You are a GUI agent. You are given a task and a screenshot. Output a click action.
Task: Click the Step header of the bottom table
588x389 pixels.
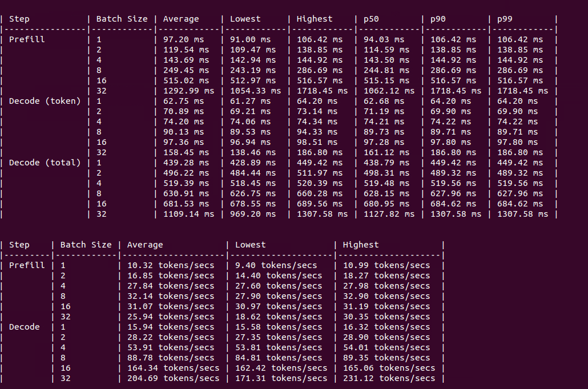[19, 245]
